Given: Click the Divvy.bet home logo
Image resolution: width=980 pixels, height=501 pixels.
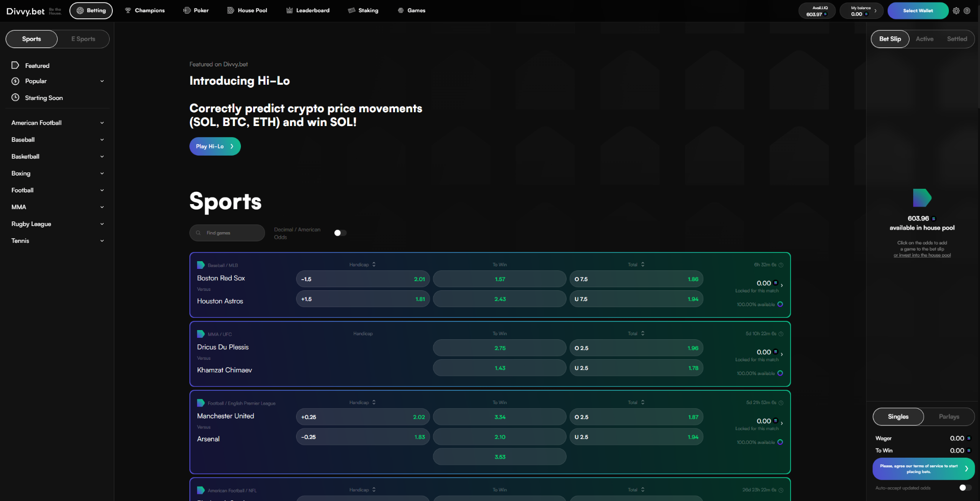Looking at the screenshot, I should tap(26, 11).
